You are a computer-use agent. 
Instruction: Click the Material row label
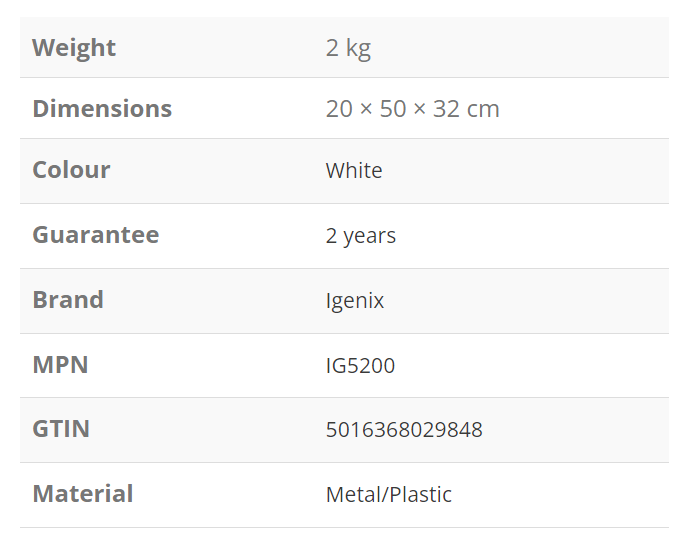pyautogui.click(x=83, y=494)
